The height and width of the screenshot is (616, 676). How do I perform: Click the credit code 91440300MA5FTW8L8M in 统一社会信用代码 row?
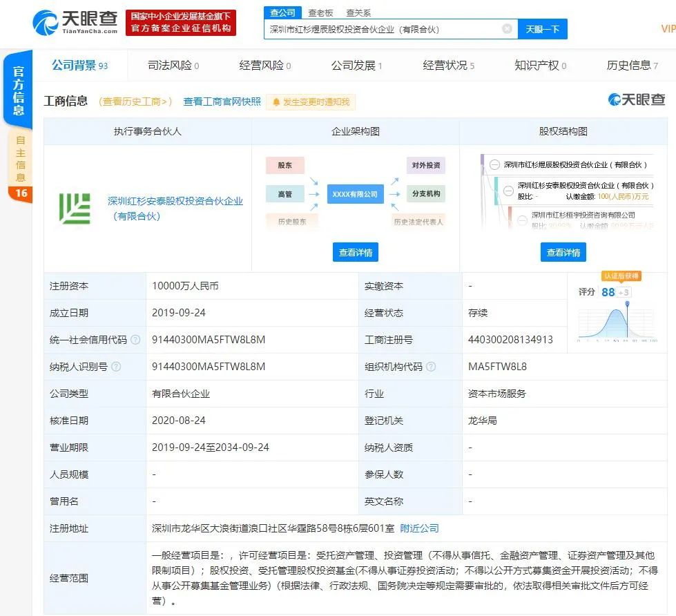[209, 340]
